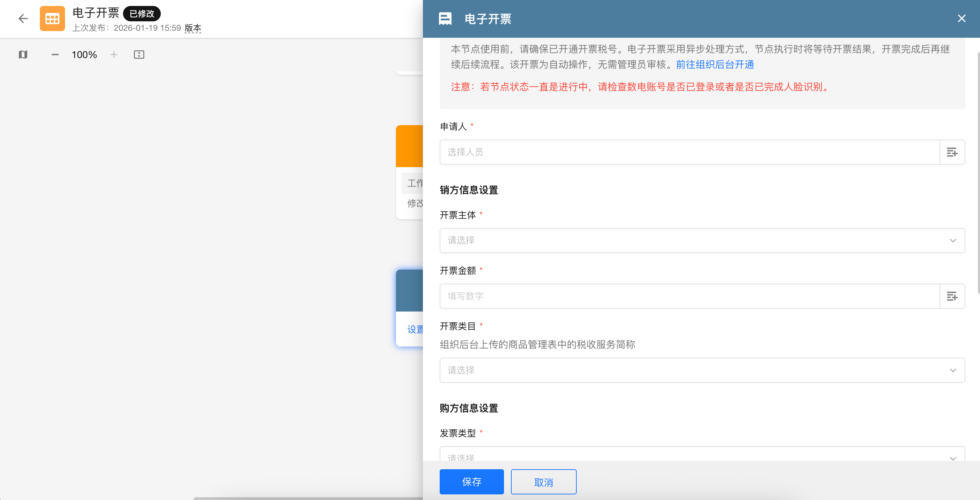Open the 版本 version link
Viewport: 980px width, 500px height.
coord(193,28)
